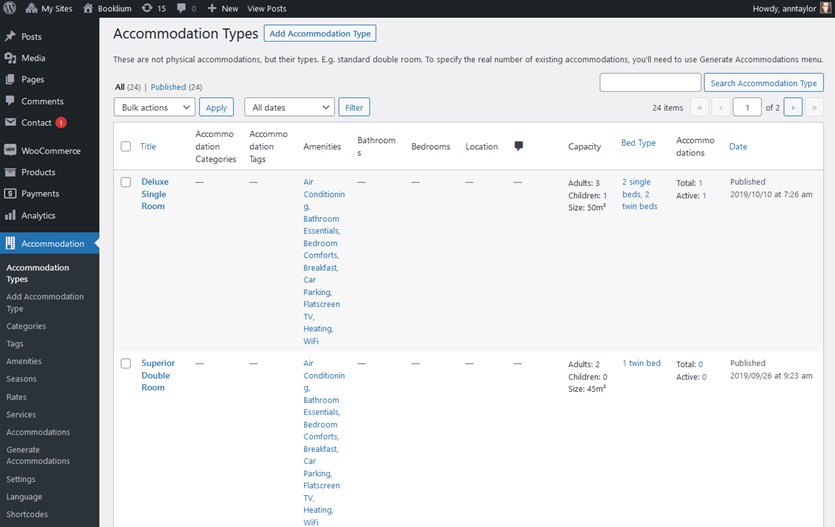Viewport: 835px width, 527px height.
Task: Click the 1 twin bed link
Action: click(641, 363)
